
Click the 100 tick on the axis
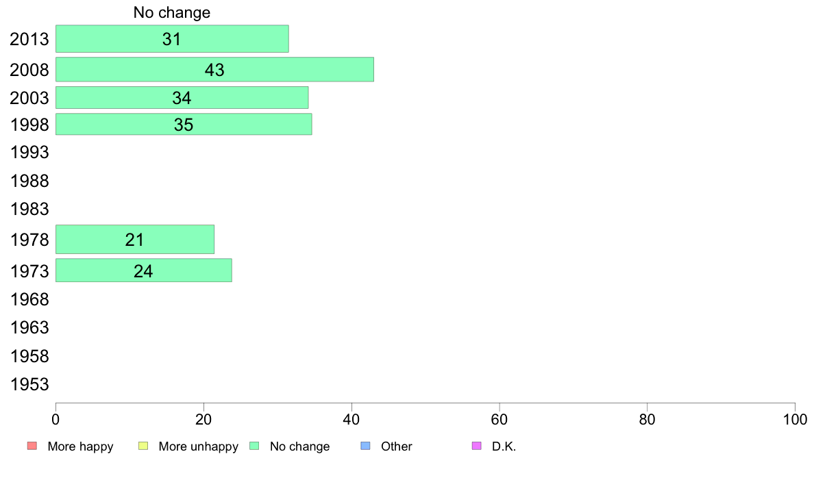click(x=795, y=420)
